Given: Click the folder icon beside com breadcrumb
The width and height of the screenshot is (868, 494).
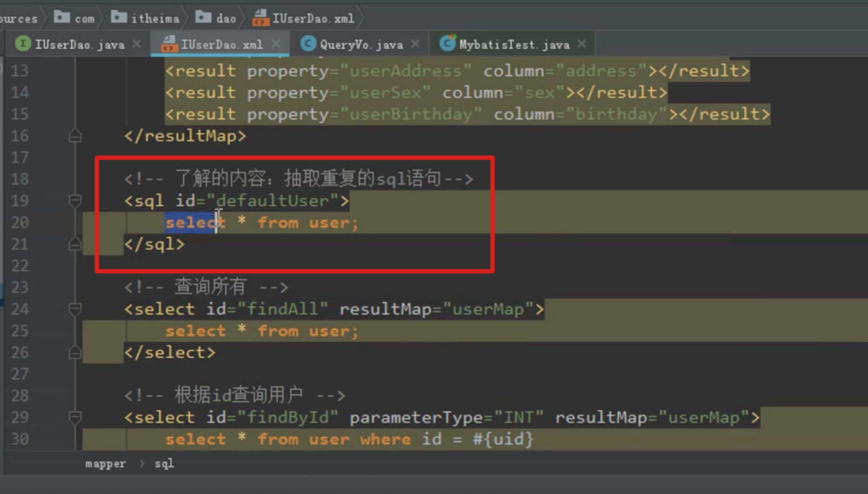Looking at the screenshot, I should click(62, 17).
